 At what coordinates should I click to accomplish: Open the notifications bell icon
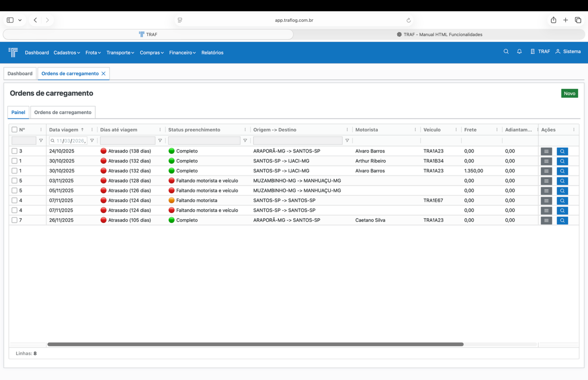click(x=519, y=51)
